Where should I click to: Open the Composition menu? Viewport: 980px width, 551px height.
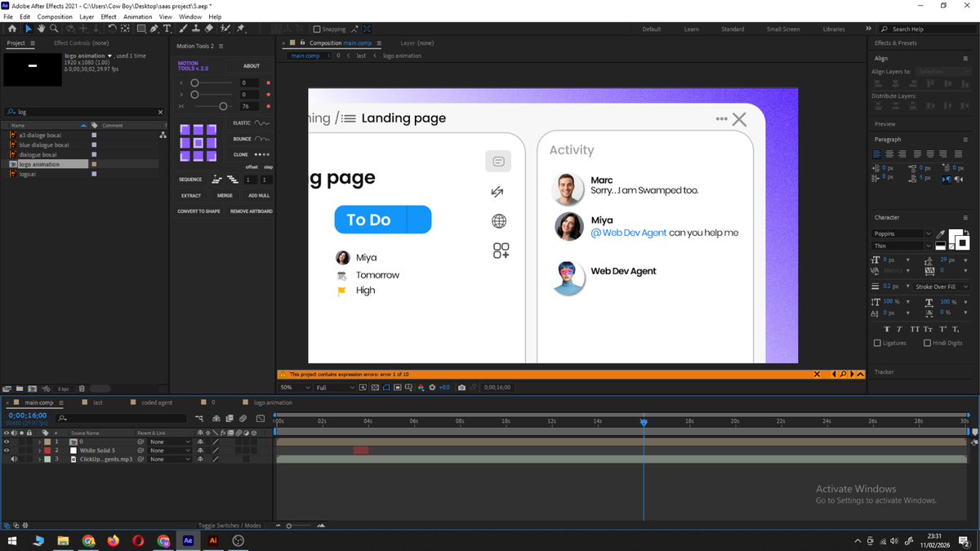[55, 16]
